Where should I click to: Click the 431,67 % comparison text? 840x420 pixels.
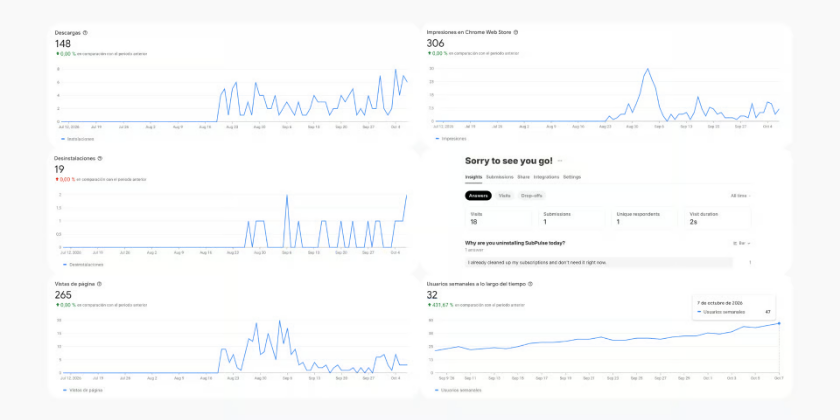(x=442, y=305)
